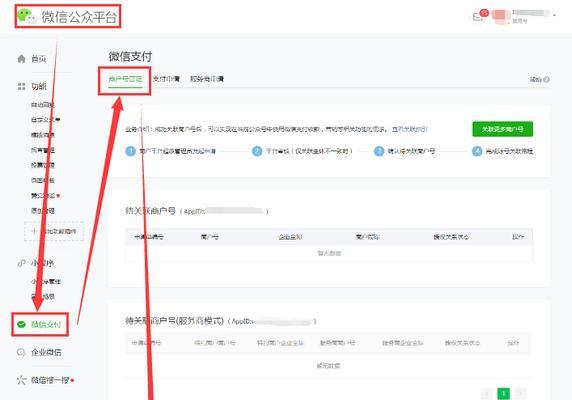Open the notification mail icon with red badge
Viewport: 572px width, 400px height.
click(479, 16)
